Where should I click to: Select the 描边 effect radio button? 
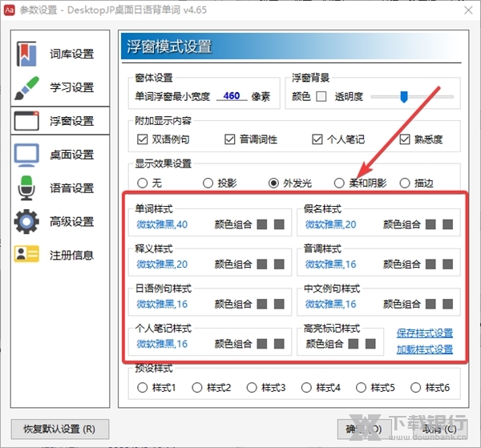pos(405,183)
